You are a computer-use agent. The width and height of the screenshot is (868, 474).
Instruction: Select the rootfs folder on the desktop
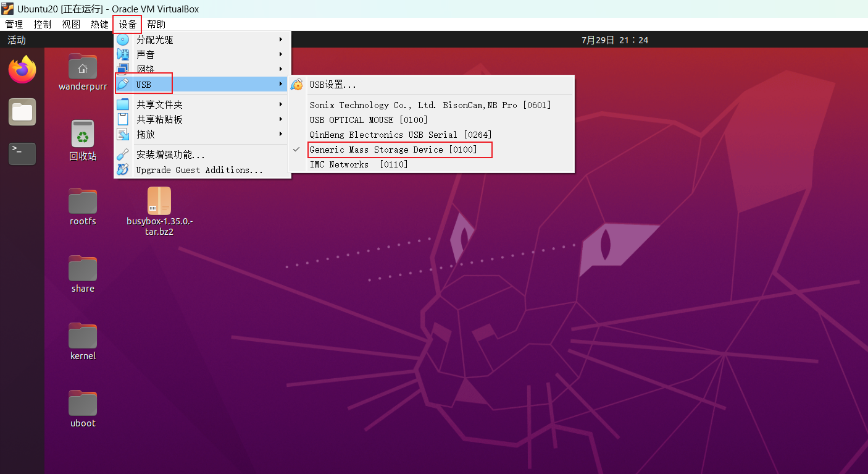click(x=83, y=207)
